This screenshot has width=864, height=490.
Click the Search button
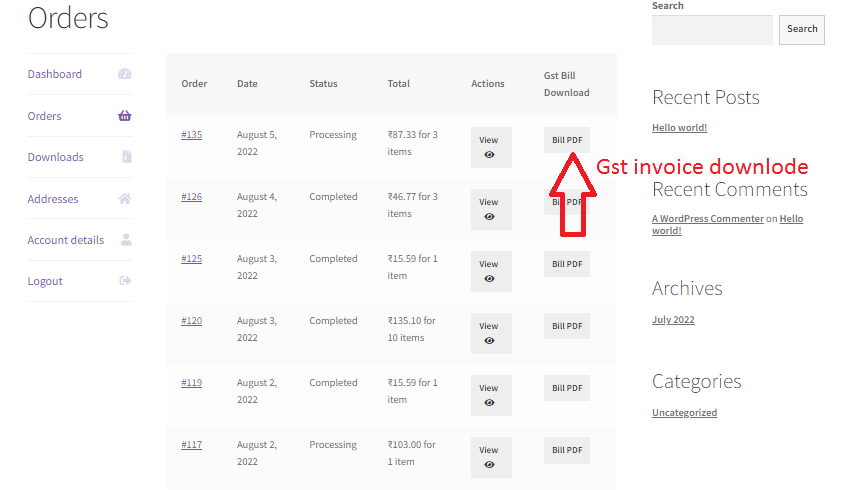point(802,30)
